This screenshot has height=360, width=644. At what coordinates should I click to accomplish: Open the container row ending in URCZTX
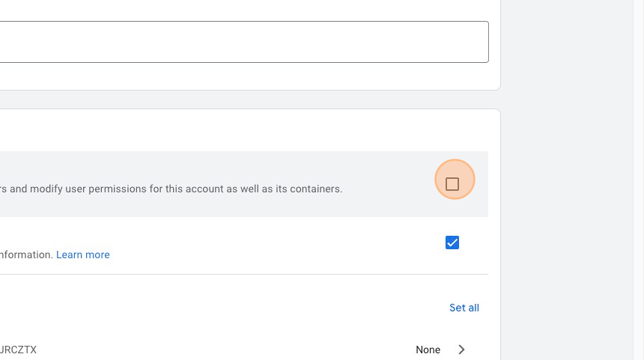(x=18, y=350)
